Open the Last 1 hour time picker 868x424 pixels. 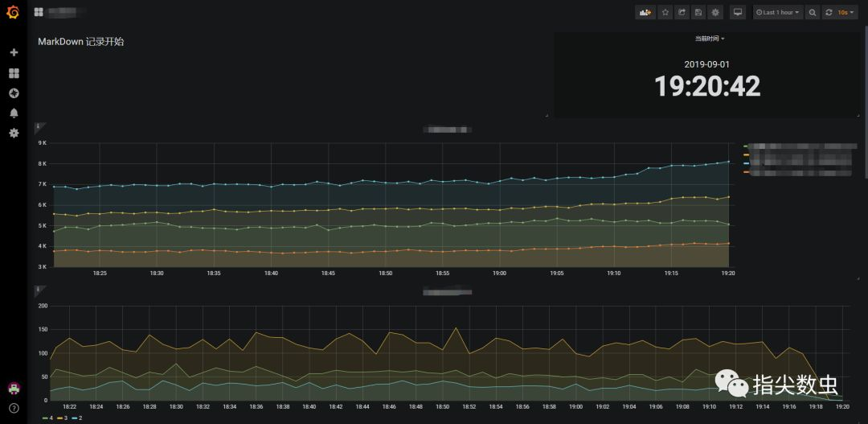coord(778,12)
